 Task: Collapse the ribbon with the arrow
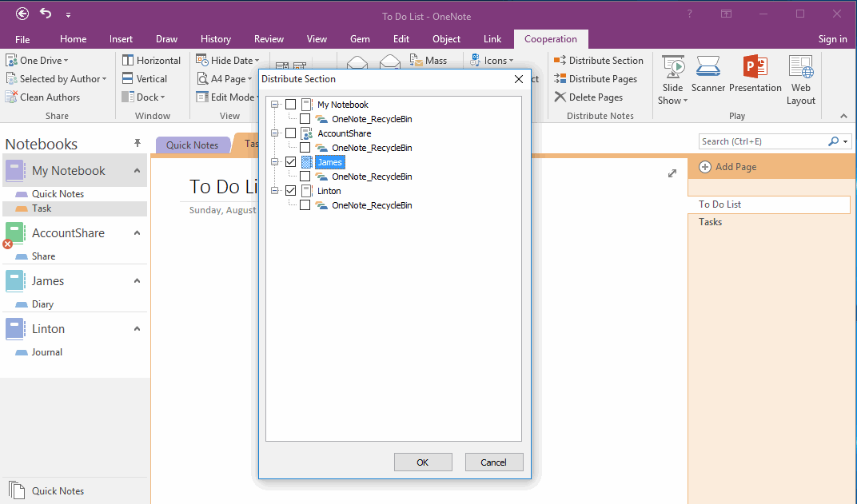(x=844, y=117)
